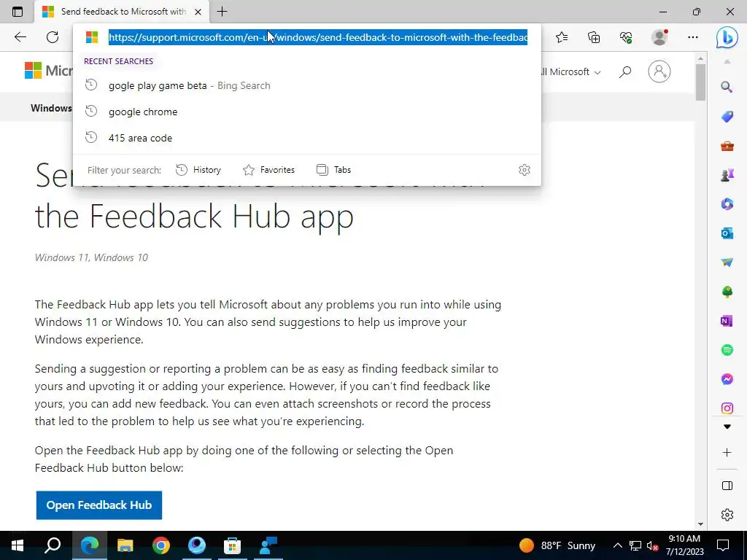Open sidebar Outlook icon

pos(727,233)
